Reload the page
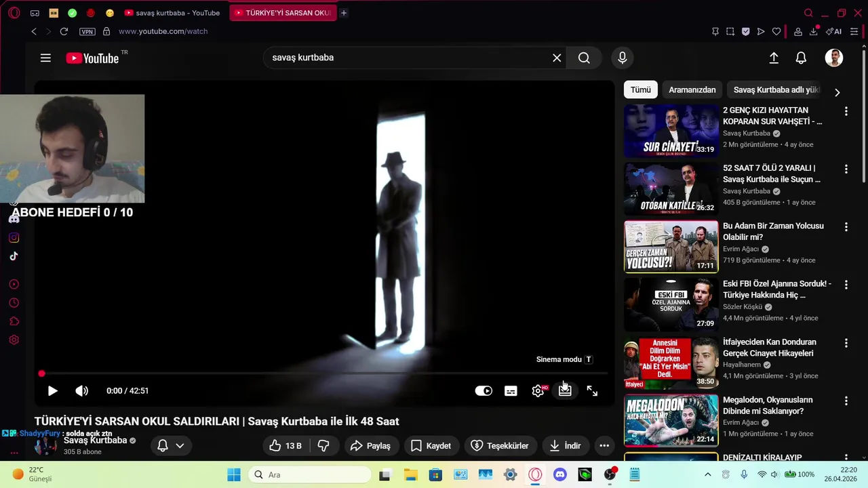This screenshot has height=488, width=868. [64, 31]
